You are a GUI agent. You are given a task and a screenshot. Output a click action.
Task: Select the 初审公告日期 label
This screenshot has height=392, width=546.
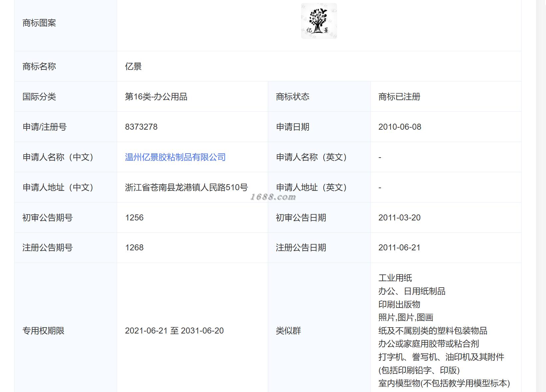tap(301, 217)
